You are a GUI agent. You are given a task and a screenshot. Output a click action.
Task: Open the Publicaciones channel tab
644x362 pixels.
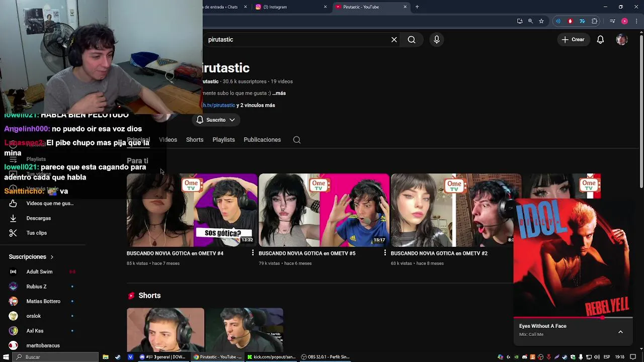262,140
